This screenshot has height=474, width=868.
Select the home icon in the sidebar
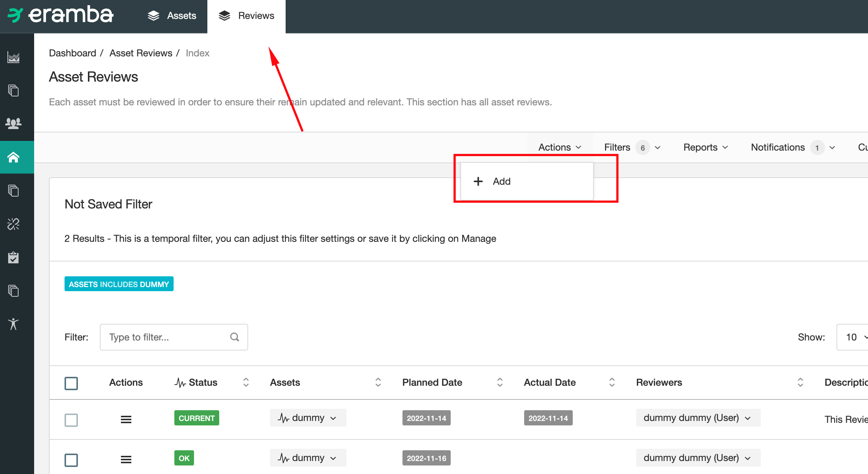click(13, 157)
